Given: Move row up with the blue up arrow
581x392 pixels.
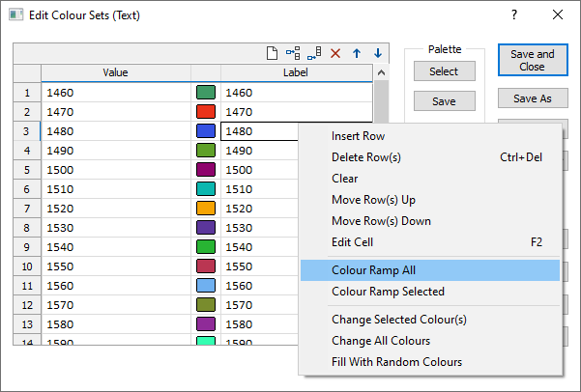Looking at the screenshot, I should 357,53.
